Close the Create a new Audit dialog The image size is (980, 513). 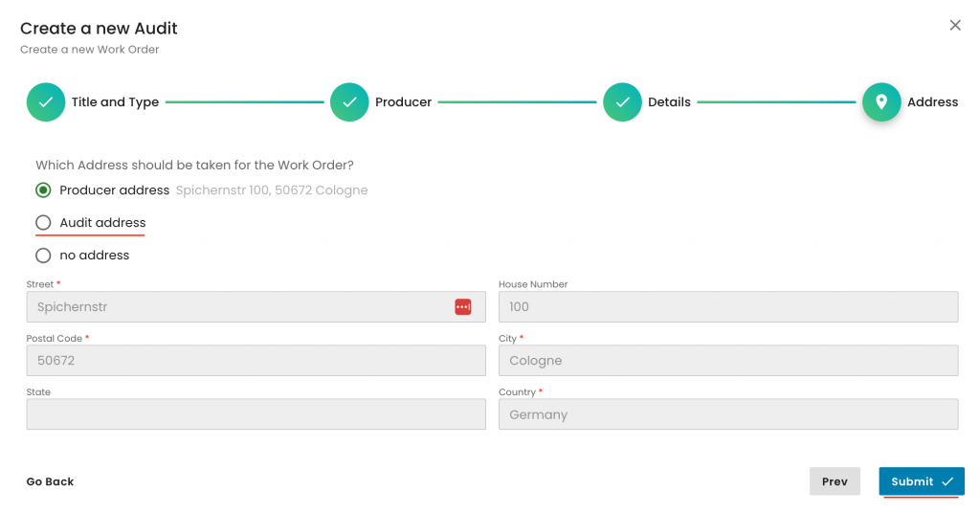(x=955, y=26)
